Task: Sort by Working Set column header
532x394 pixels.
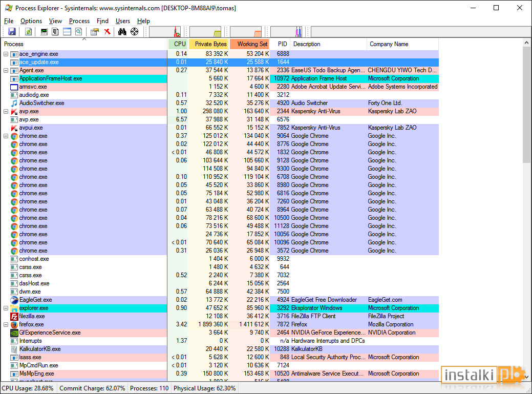Action: tap(249, 44)
